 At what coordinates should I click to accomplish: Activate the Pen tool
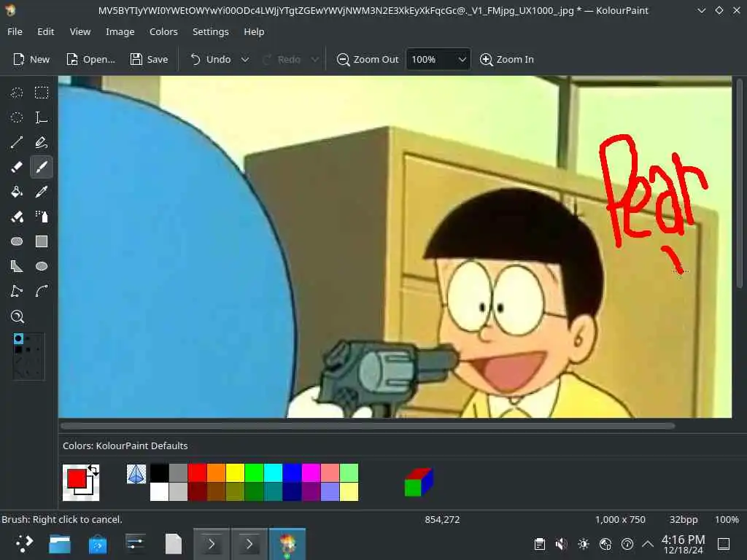[42, 142]
